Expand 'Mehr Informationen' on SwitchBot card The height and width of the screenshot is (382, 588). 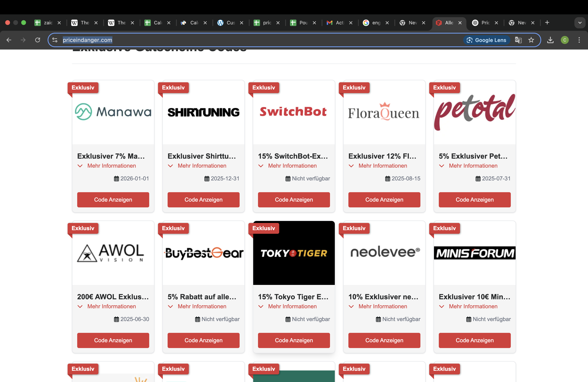click(x=288, y=166)
